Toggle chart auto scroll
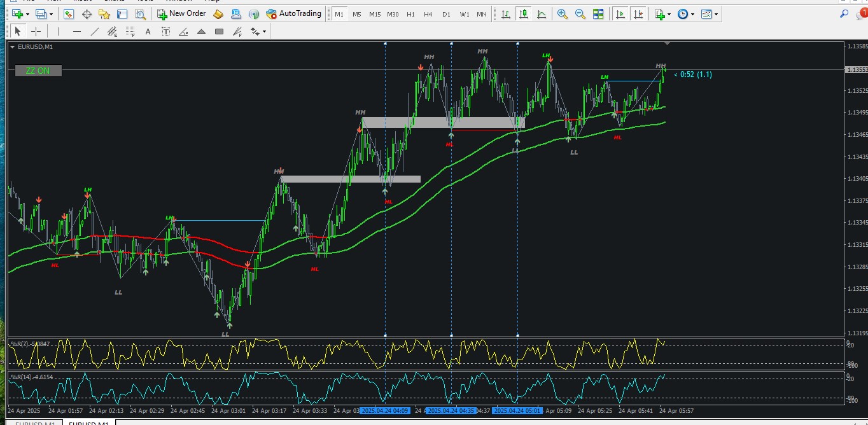The height and width of the screenshot is (425, 868). pyautogui.click(x=621, y=14)
